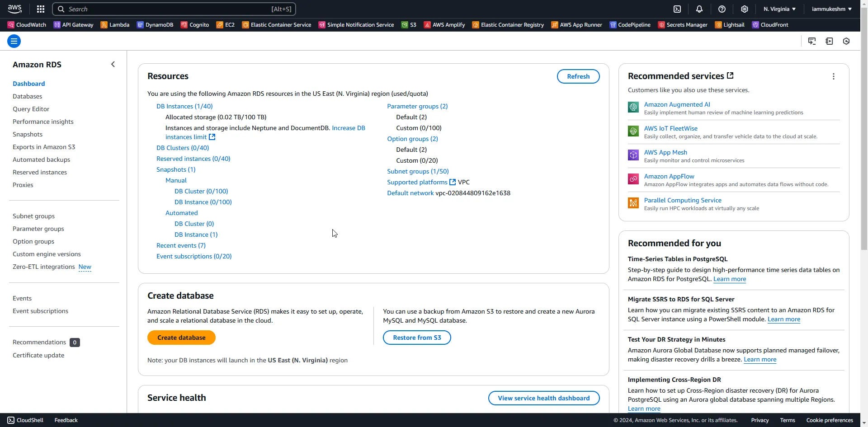The height and width of the screenshot is (427, 868).
Task: Open the notifications bell
Action: tap(699, 9)
